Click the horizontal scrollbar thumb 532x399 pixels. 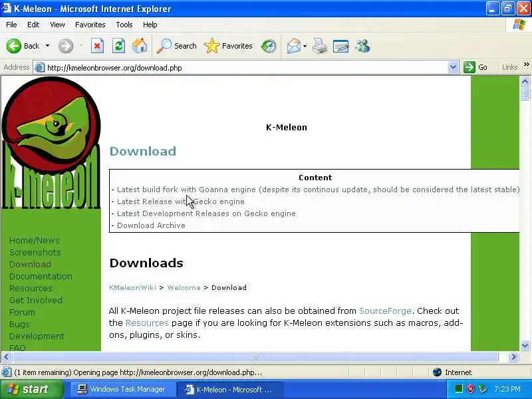tap(255, 356)
